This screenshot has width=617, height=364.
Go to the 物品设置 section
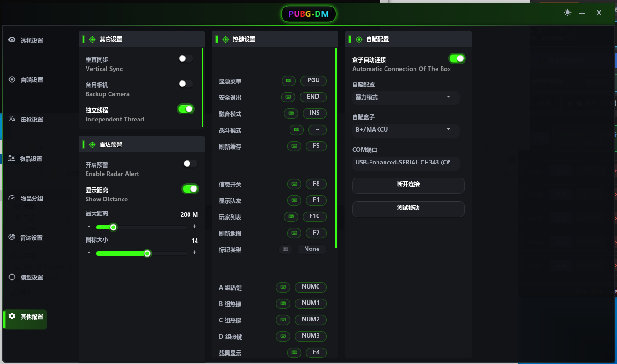tap(26, 159)
